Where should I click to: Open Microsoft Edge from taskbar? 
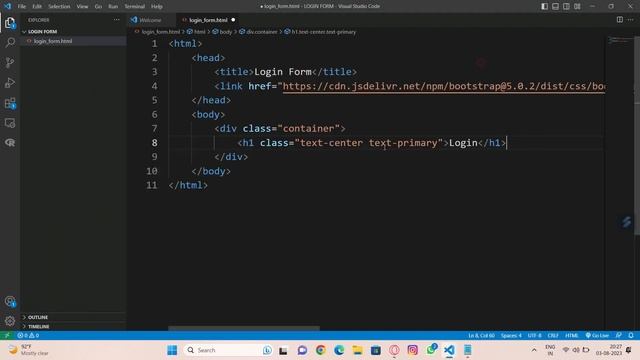tap(339, 350)
